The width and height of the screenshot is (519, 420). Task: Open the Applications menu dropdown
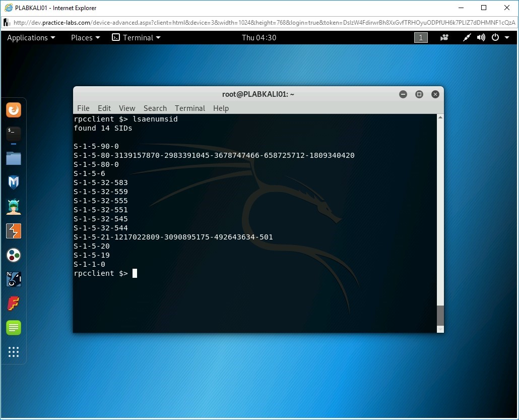tap(31, 38)
